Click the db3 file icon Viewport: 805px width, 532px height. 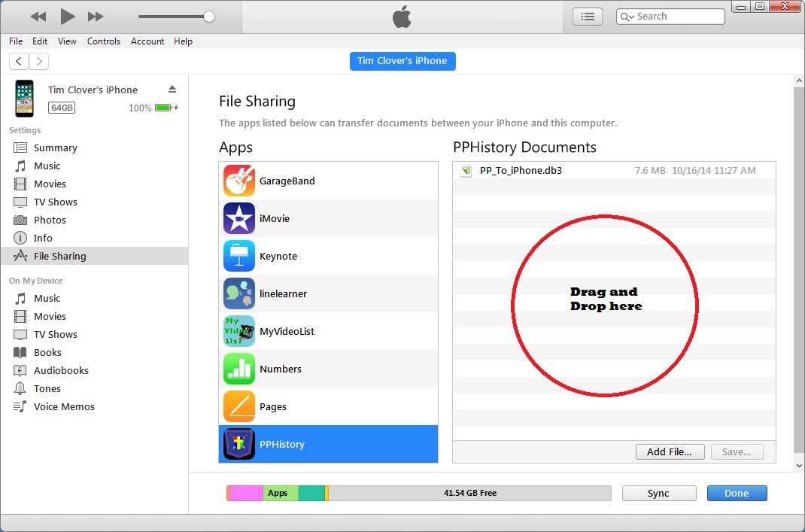(x=466, y=171)
